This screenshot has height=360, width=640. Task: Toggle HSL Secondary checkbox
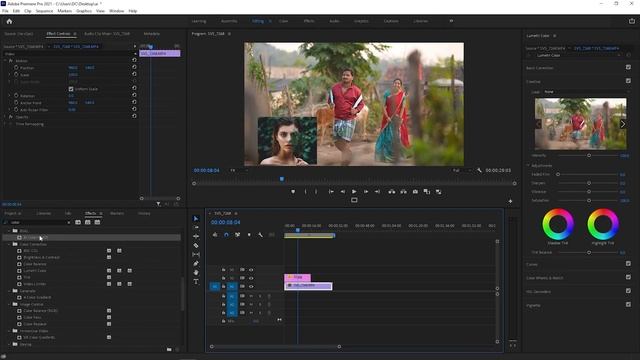[628, 291]
